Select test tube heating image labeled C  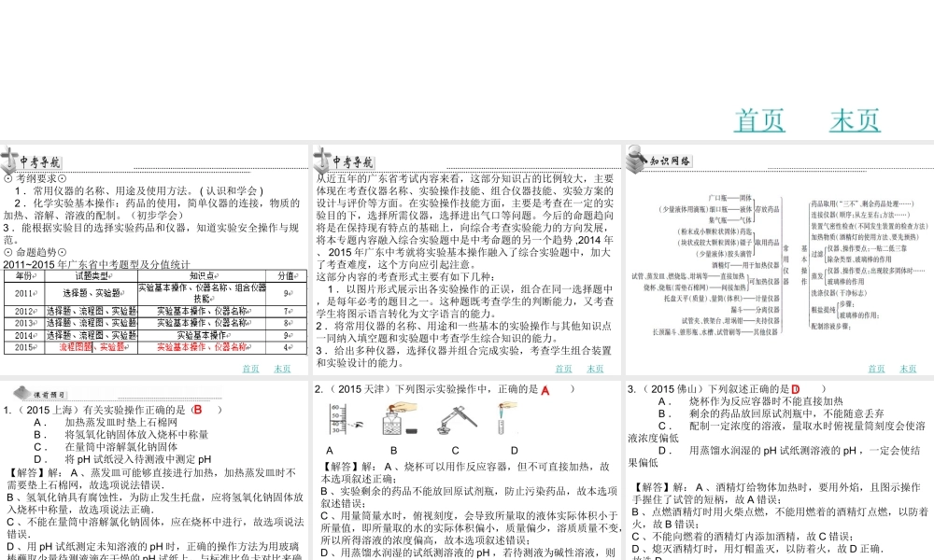pyautogui.click(x=457, y=420)
